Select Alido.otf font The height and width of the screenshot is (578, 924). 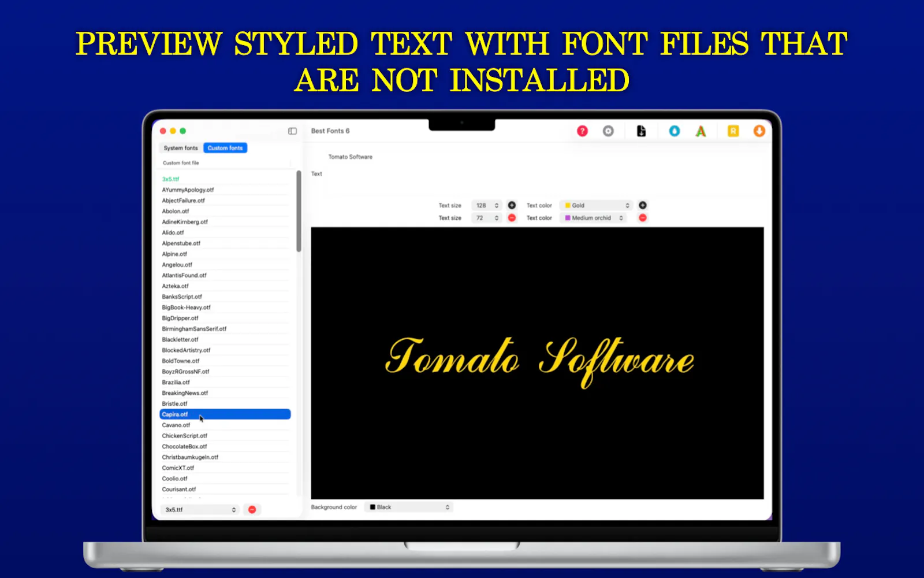tap(225, 232)
